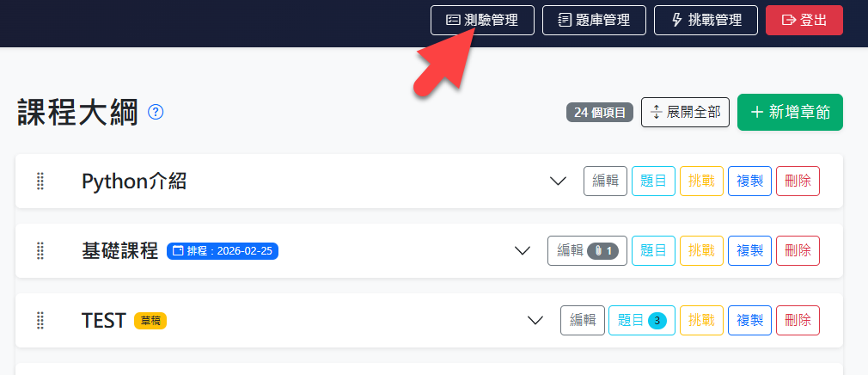Image resolution: width=868 pixels, height=375 pixels.
Task: Click the attachment badge on 基礎課程 編輯 button
Action: (602, 251)
